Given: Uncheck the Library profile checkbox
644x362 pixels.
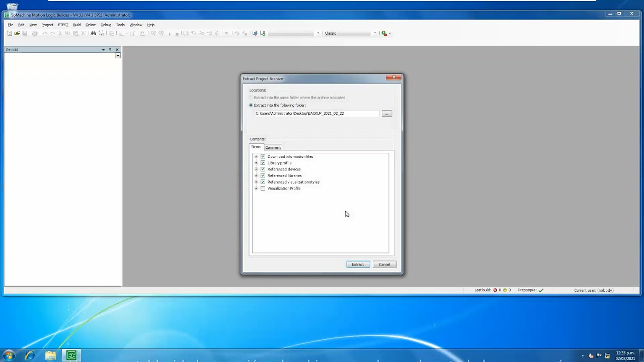Looking at the screenshot, I should click(x=263, y=163).
